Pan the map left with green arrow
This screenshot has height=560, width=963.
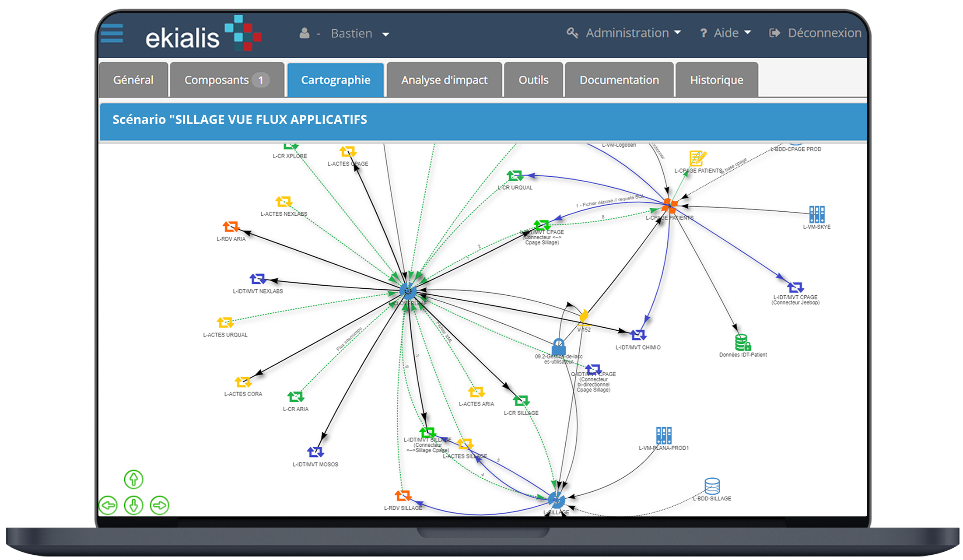click(108, 505)
